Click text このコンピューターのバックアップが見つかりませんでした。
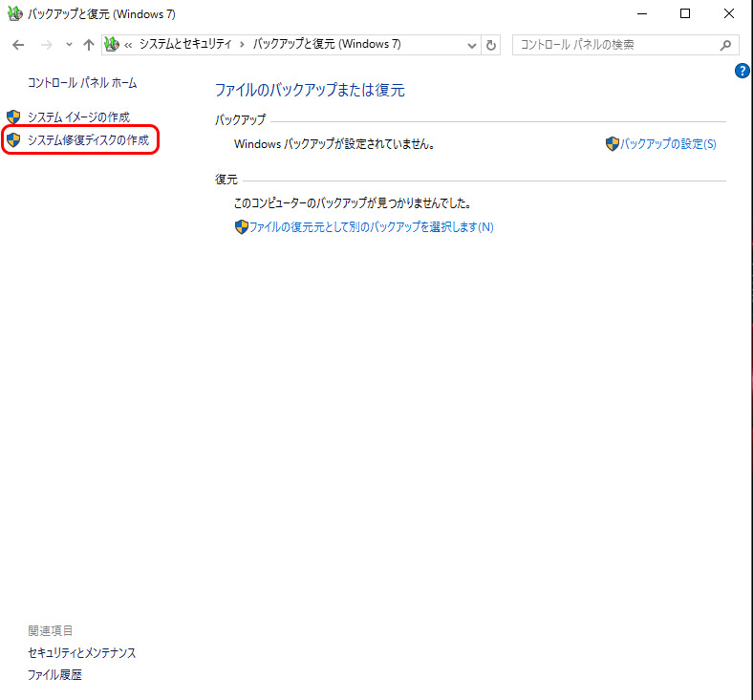This screenshot has height=700, width=753. coord(352,203)
